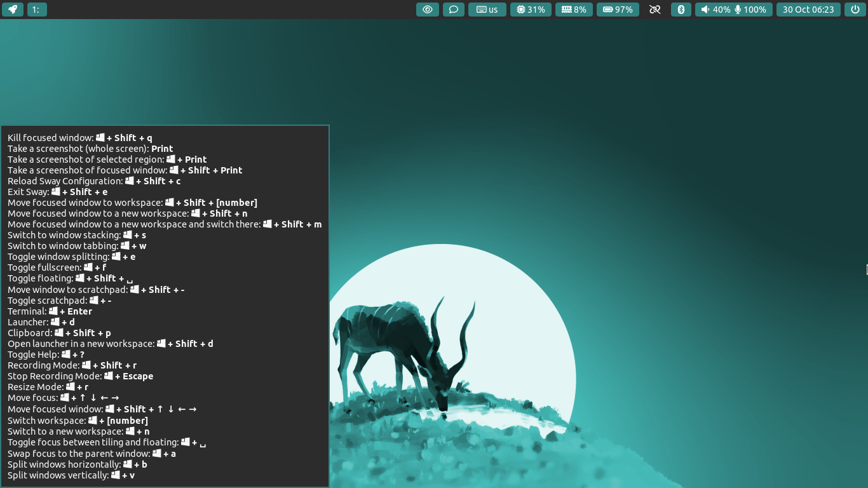Click the 'Toggle Help' shortcut line
The height and width of the screenshot is (488, 868).
click(x=46, y=355)
